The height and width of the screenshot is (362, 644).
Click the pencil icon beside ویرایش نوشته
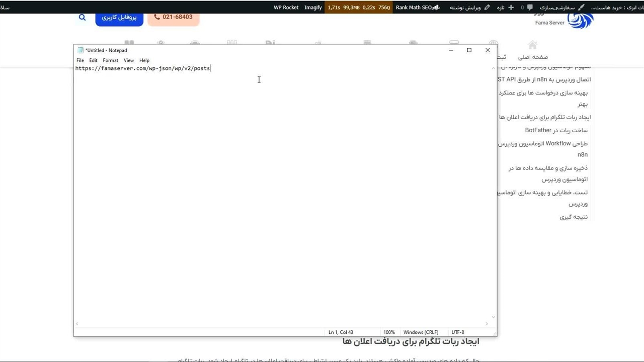[x=487, y=8]
